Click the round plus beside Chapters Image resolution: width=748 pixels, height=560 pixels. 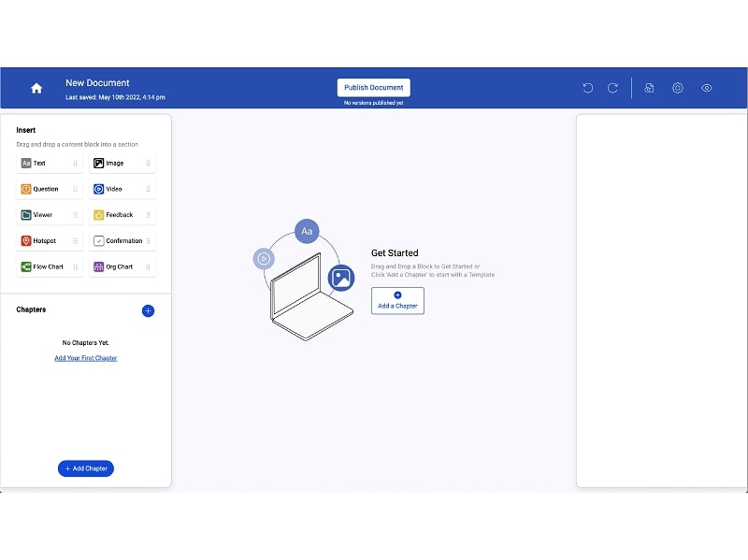point(148,311)
